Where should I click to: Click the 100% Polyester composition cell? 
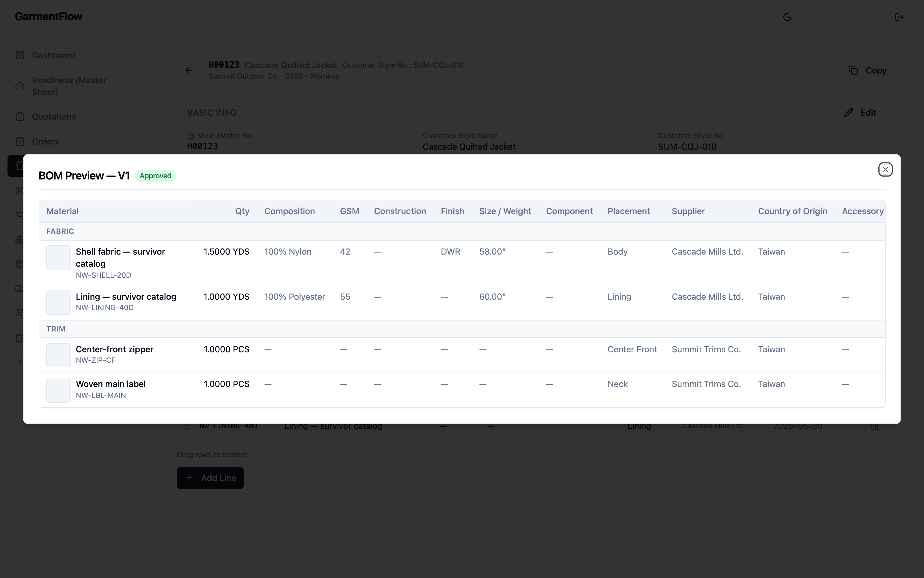tap(295, 297)
